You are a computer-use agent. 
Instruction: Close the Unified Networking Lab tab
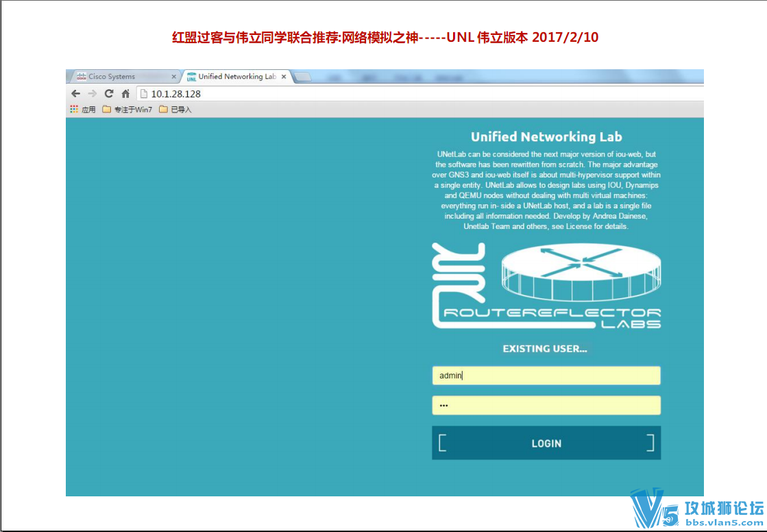pyautogui.click(x=284, y=77)
